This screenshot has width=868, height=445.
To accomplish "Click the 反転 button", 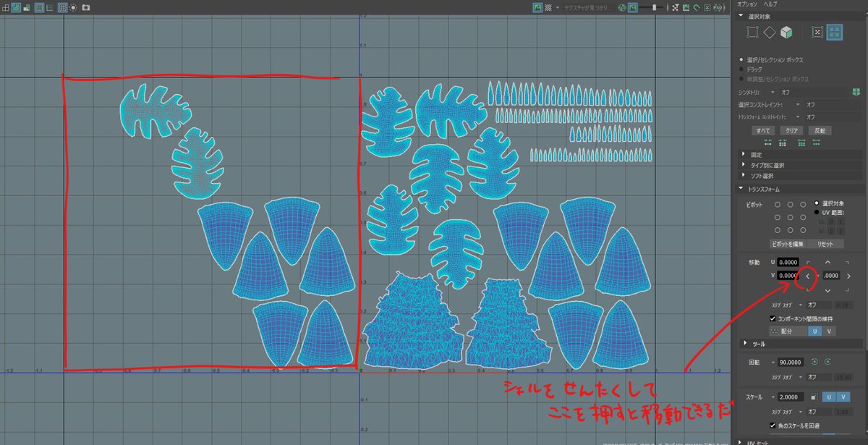I will tap(820, 131).
